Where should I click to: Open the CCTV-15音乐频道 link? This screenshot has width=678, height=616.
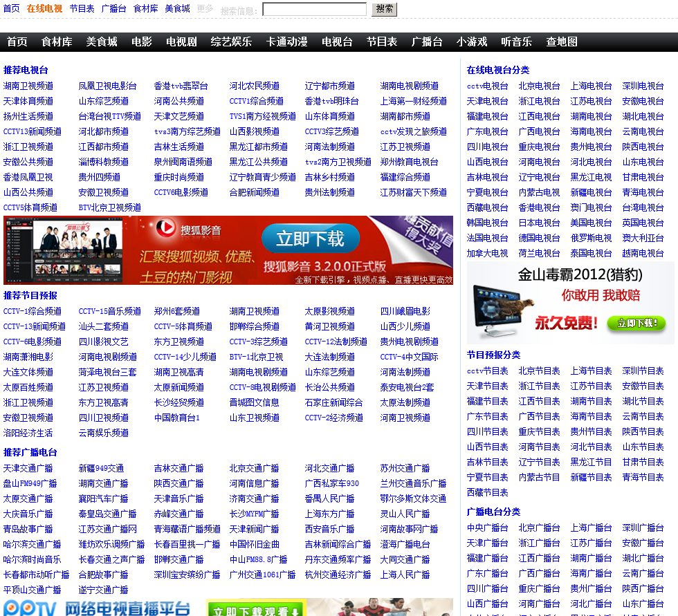pyautogui.click(x=110, y=311)
